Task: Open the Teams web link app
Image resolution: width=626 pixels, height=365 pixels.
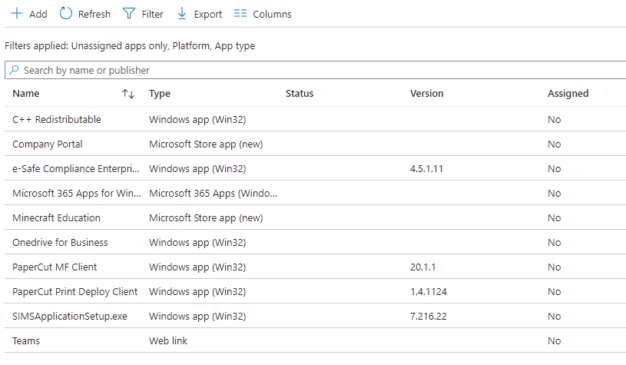Action: point(26,341)
